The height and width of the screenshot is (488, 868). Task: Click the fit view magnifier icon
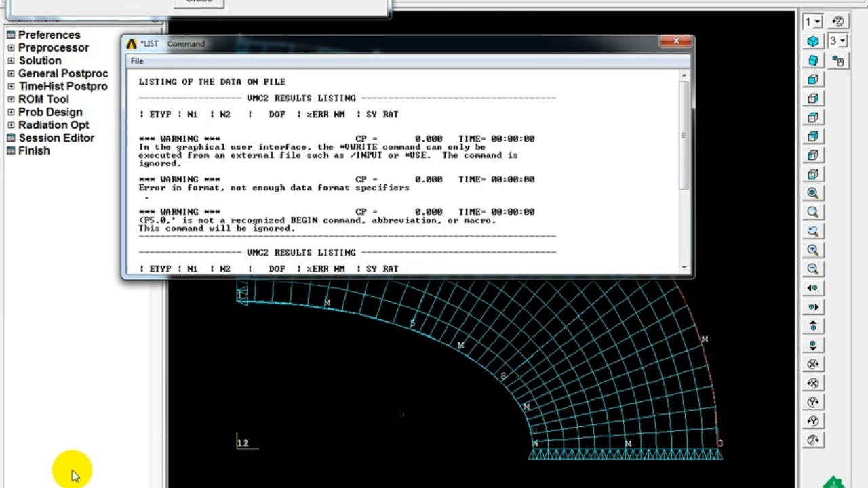(x=813, y=193)
